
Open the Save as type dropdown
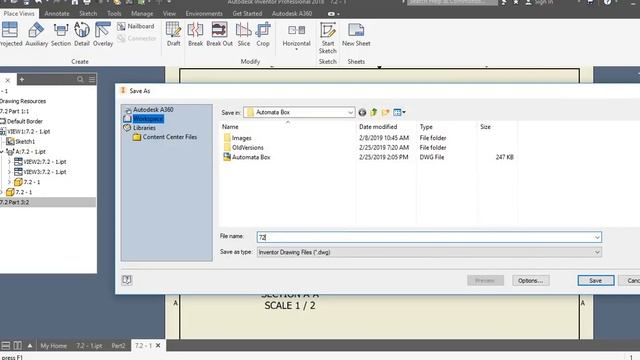(597, 252)
